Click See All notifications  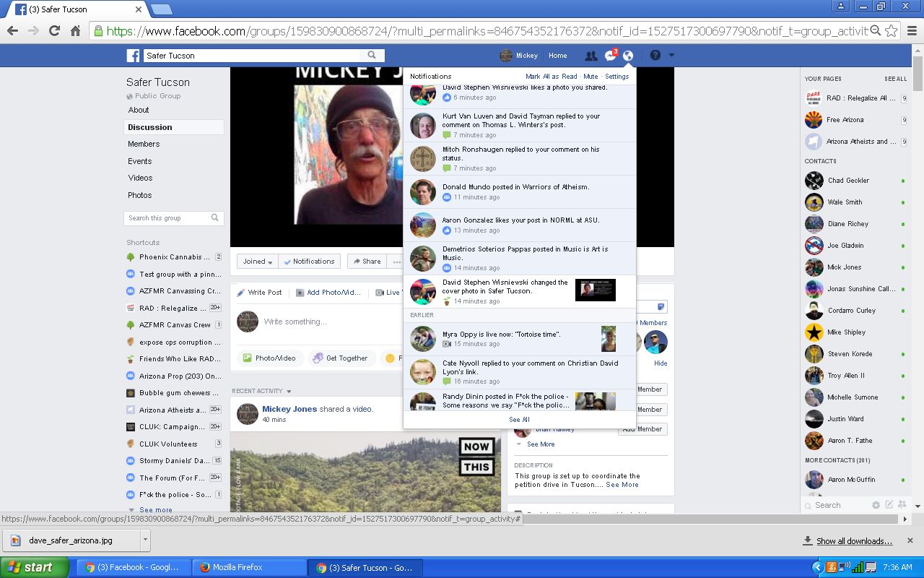tap(519, 420)
